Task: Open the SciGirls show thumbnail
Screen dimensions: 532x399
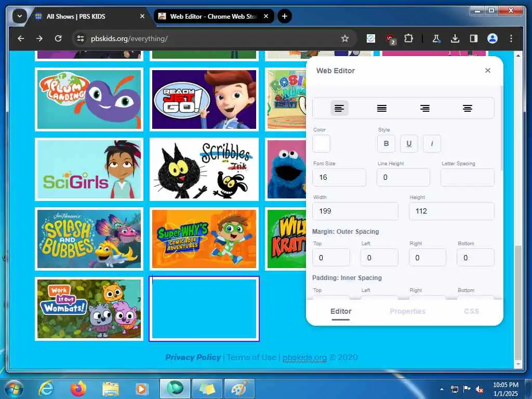Action: [89, 169]
